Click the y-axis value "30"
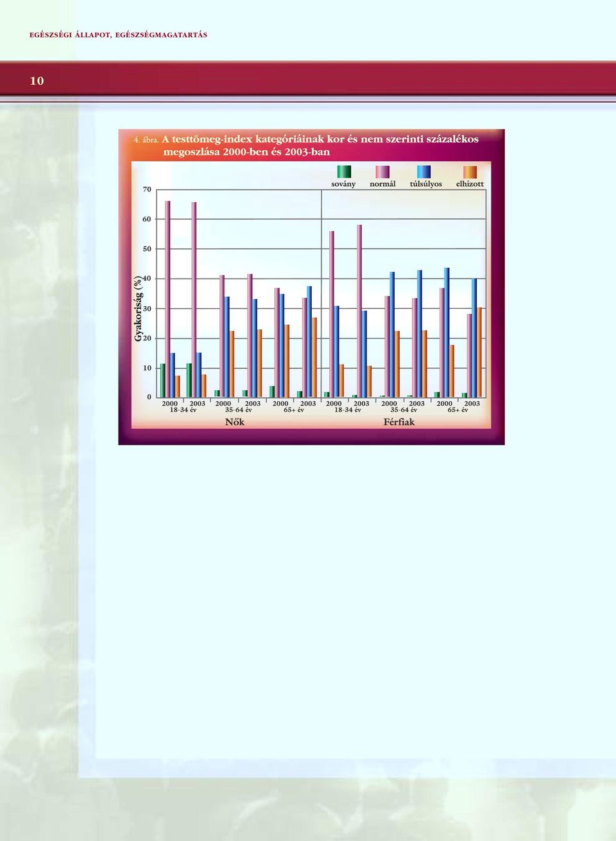 [147, 309]
